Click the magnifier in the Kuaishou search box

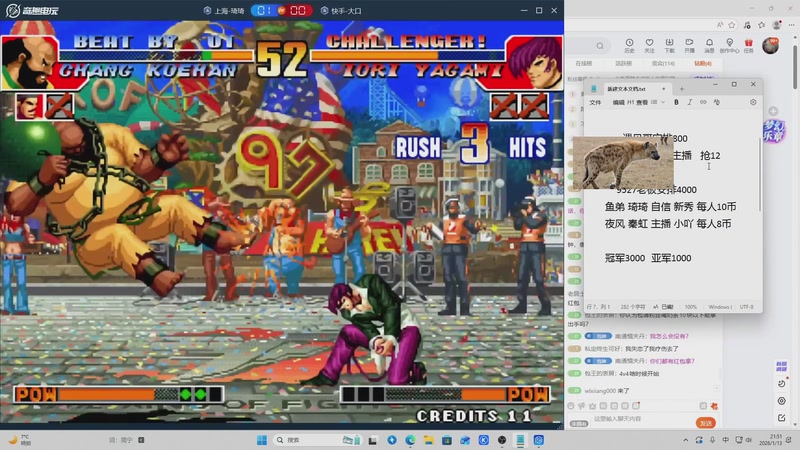point(600,46)
